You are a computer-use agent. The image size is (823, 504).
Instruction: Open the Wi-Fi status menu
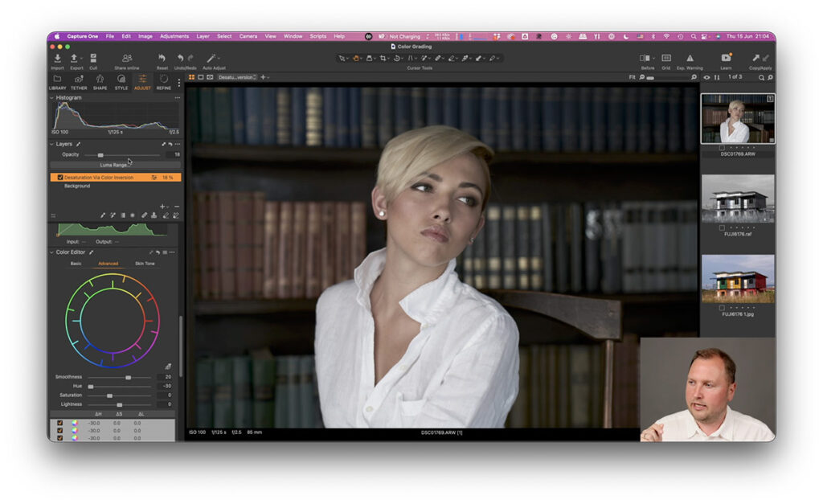(x=666, y=36)
